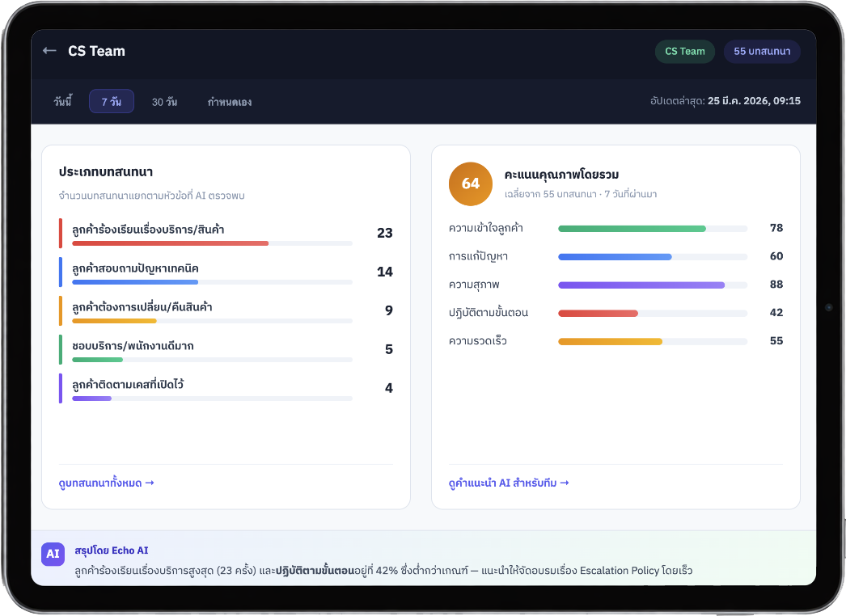846x616 pixels.
Task: Select ลูกค้าติดตามเคสที่เปิดไว้ row
Action: click(225, 388)
